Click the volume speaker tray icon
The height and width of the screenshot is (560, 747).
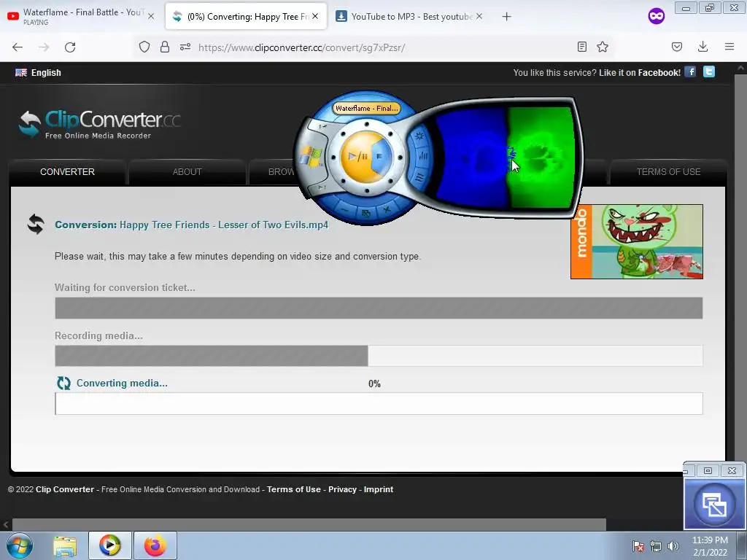673,546
